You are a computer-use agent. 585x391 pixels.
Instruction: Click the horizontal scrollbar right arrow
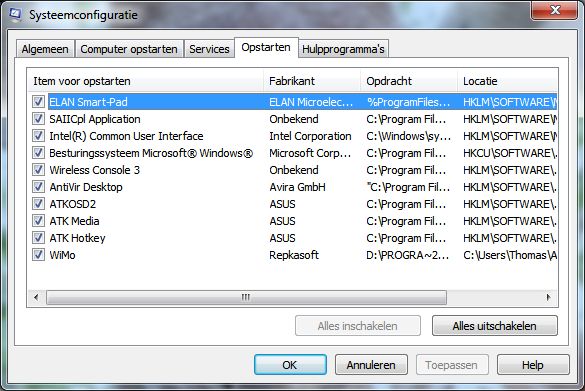[548, 297]
